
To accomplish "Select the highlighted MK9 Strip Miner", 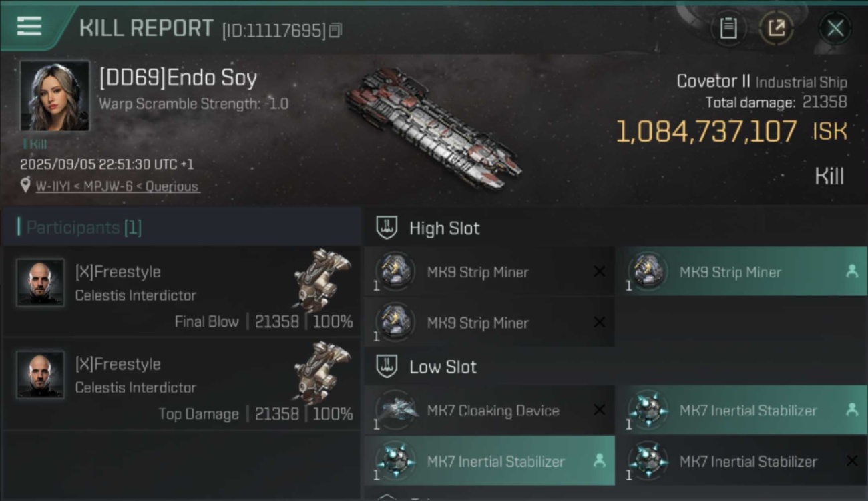I will point(741,272).
